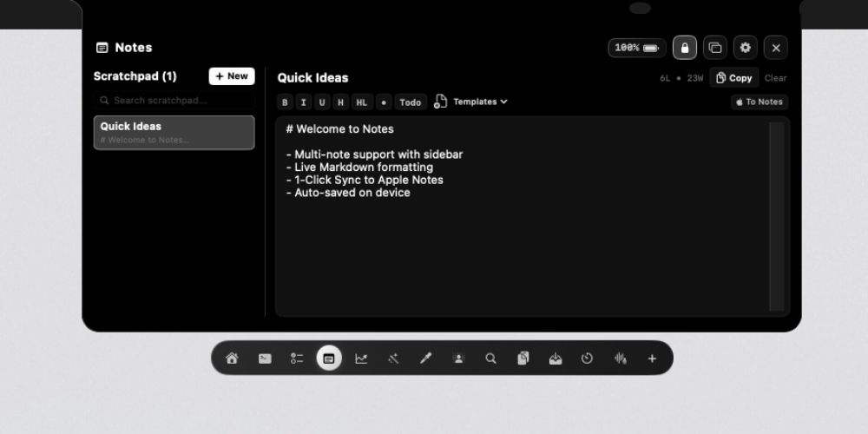Click the overlapping windows icon in the header

(x=715, y=48)
